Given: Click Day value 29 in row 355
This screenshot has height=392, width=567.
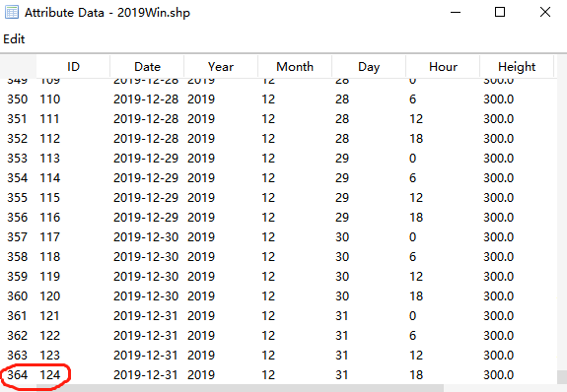Looking at the screenshot, I should 342,198.
